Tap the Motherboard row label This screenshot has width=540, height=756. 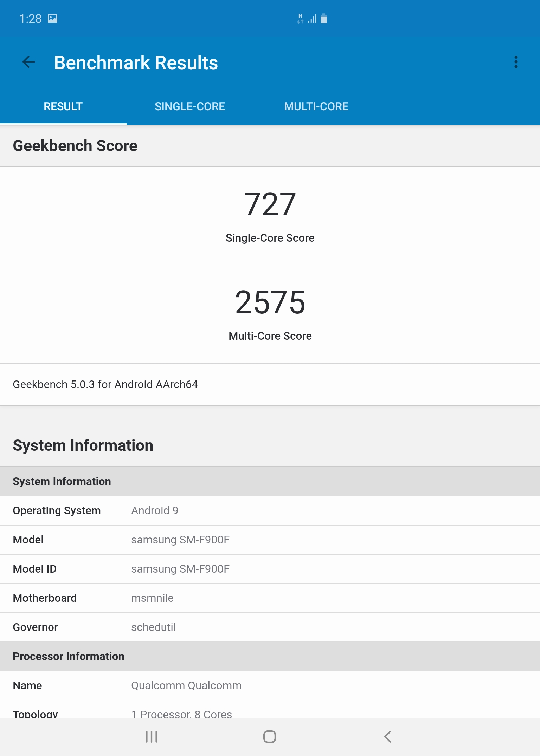pos(45,598)
